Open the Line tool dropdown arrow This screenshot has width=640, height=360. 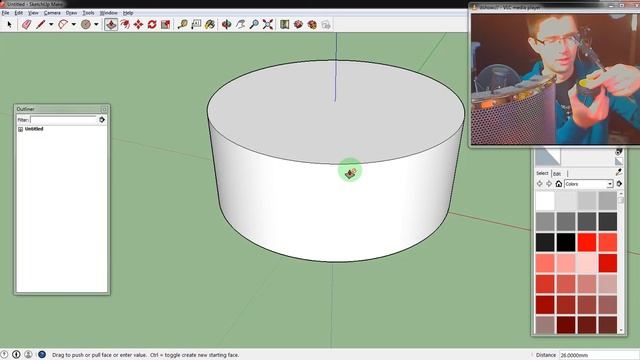click(51, 24)
